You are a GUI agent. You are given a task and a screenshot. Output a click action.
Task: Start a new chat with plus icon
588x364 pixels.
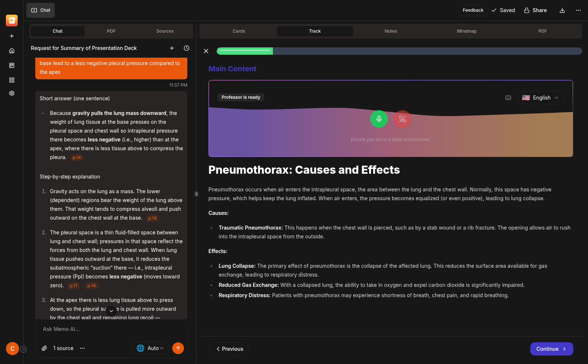click(172, 48)
